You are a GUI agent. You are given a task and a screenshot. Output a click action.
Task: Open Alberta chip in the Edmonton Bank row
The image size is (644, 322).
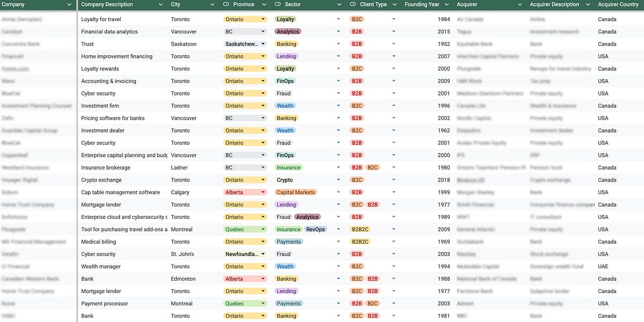tap(245, 279)
